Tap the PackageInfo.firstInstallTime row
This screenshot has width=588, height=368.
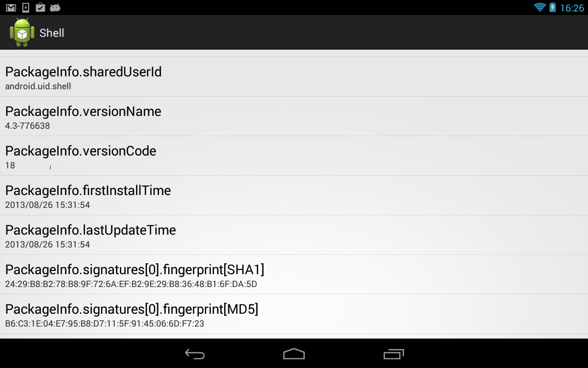[x=294, y=195]
